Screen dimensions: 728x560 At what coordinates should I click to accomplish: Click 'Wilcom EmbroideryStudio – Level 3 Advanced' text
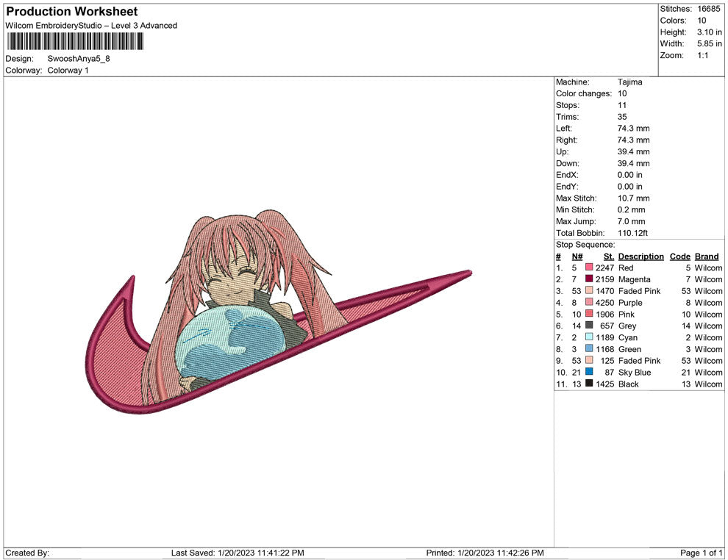pyautogui.click(x=91, y=26)
